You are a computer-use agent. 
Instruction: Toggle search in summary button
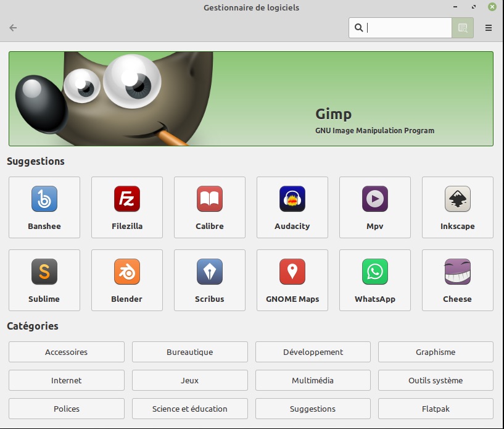tap(463, 28)
